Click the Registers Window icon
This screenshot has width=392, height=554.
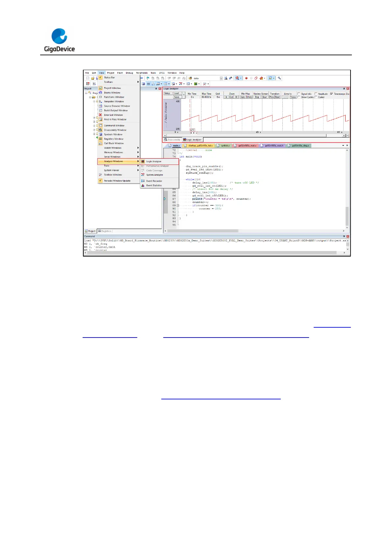click(x=101, y=139)
